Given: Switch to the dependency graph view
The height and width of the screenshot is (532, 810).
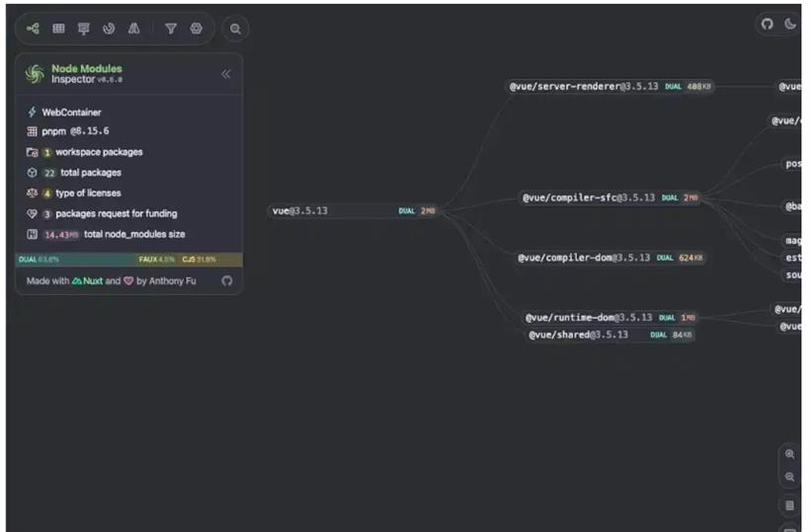Looking at the screenshot, I should 33,29.
